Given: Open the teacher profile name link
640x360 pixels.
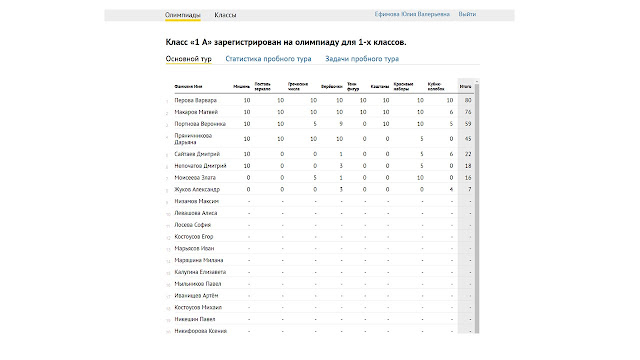Looking at the screenshot, I should (x=412, y=14).
